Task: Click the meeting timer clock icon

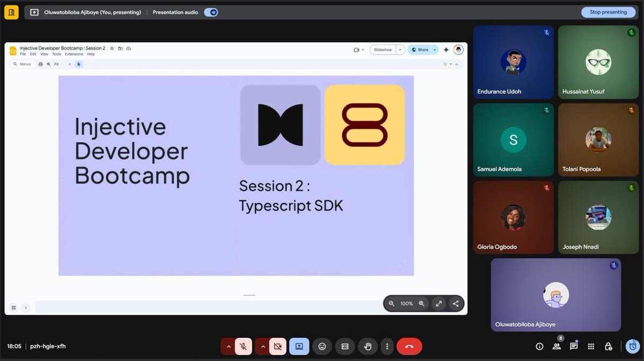Action: 632,346
